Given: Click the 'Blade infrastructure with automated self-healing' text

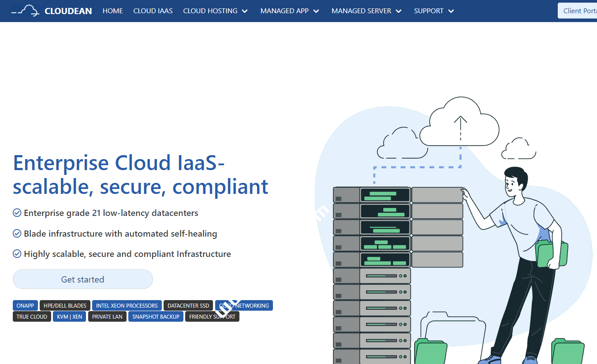Looking at the screenshot, I should tap(120, 234).
